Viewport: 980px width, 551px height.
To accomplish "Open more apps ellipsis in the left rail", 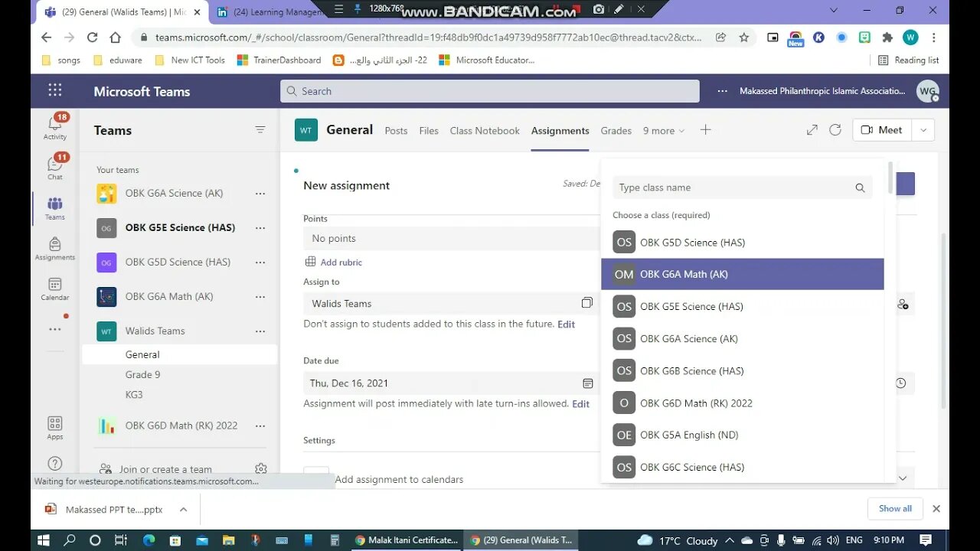I will click(55, 329).
